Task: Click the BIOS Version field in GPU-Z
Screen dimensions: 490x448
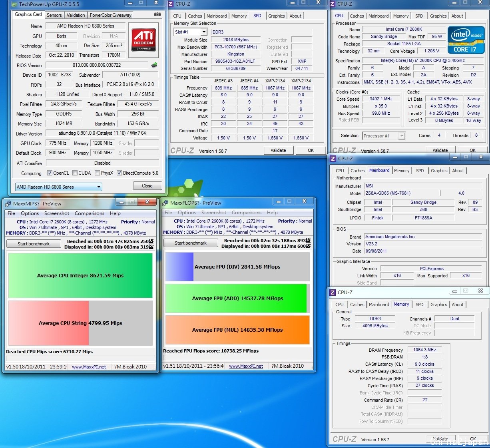Action: (97, 65)
